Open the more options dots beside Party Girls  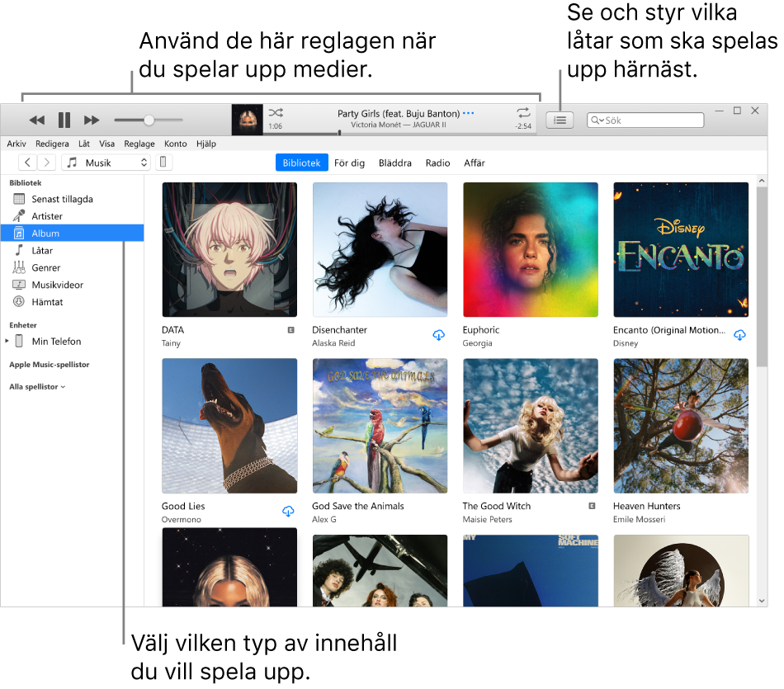tap(468, 114)
